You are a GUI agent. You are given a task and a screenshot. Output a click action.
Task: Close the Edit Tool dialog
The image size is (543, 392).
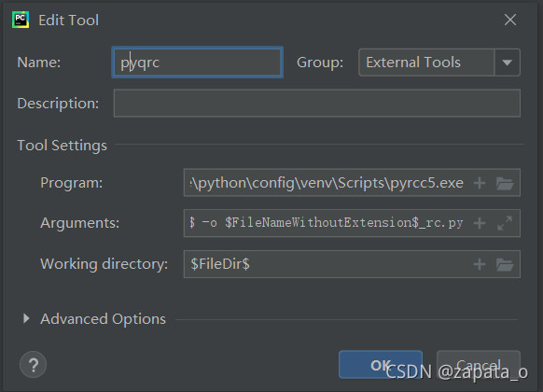pyautogui.click(x=510, y=20)
